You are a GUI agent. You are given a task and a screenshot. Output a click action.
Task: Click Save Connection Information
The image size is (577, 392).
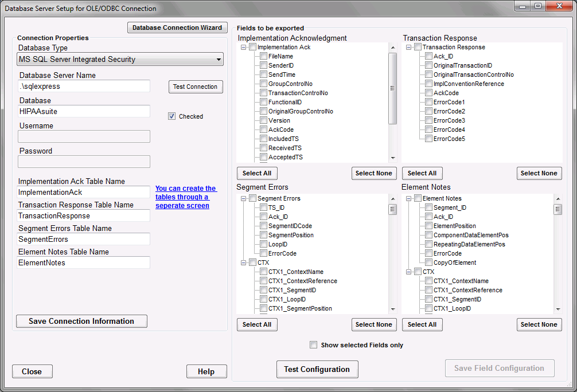pyautogui.click(x=81, y=321)
